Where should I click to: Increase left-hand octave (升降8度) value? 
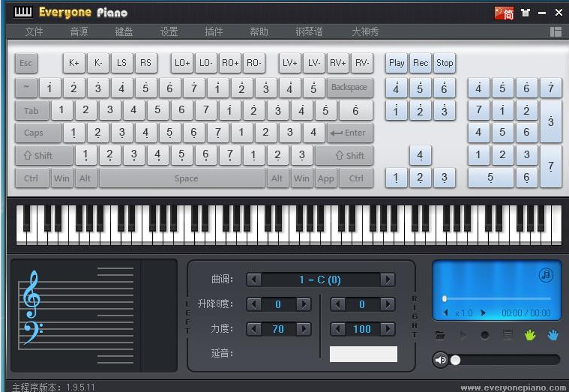304,304
